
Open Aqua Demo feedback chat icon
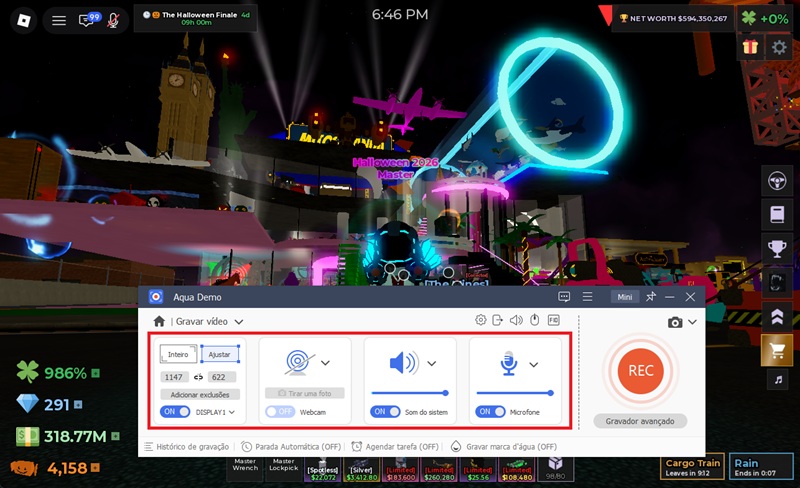[564, 297]
